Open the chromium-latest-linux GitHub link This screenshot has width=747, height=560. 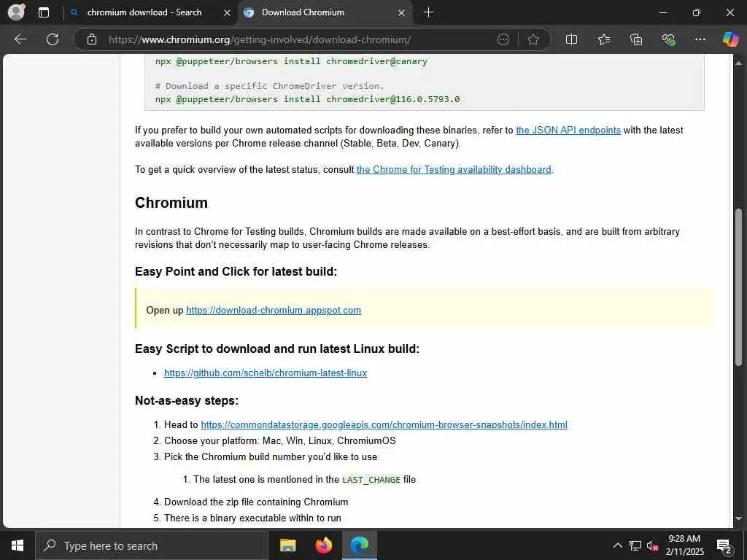[x=266, y=373]
